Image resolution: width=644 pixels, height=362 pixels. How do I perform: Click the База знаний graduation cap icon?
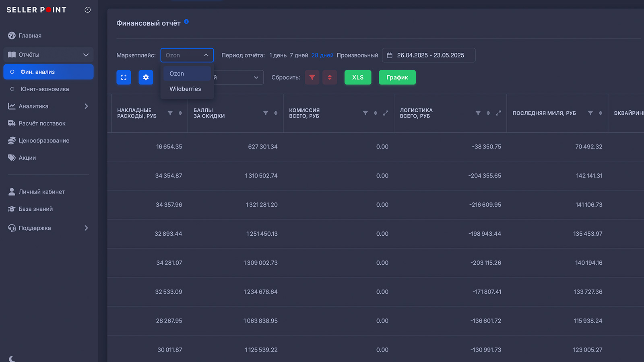[12, 209]
